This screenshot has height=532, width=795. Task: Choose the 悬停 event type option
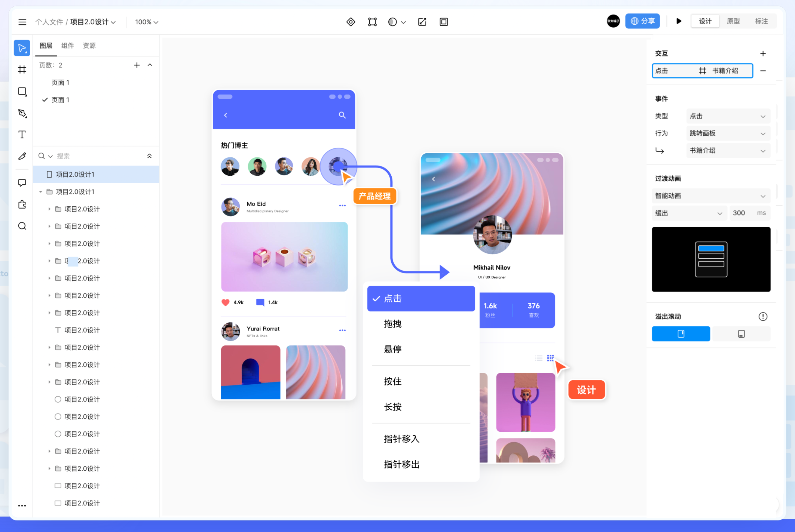[x=392, y=349]
